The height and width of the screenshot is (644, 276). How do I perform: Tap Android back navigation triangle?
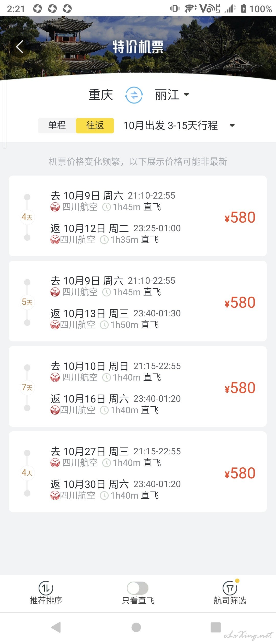pyautogui.click(x=56, y=627)
